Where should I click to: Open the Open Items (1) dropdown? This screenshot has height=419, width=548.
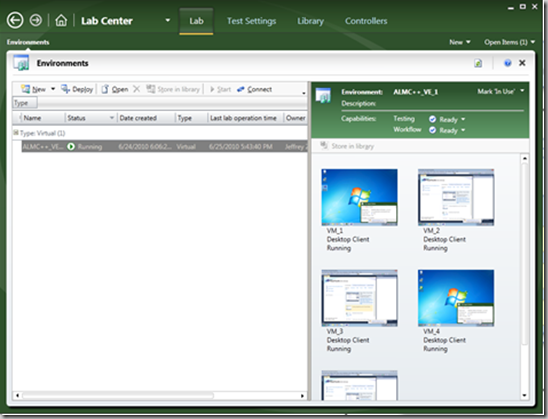(x=509, y=42)
